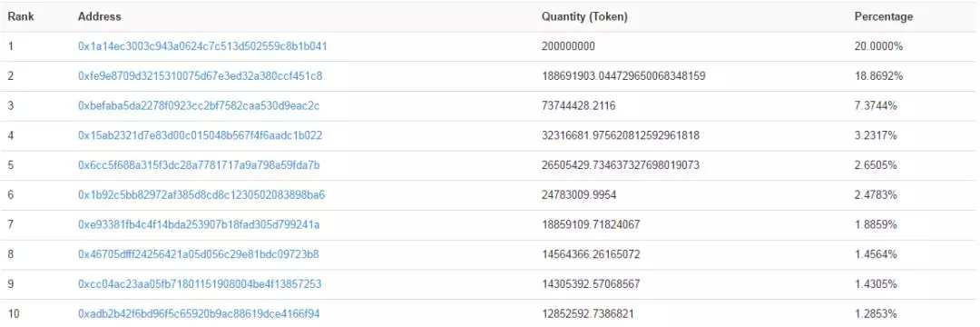Open rank 6 address starting 0x1b92c5bb

click(x=201, y=195)
